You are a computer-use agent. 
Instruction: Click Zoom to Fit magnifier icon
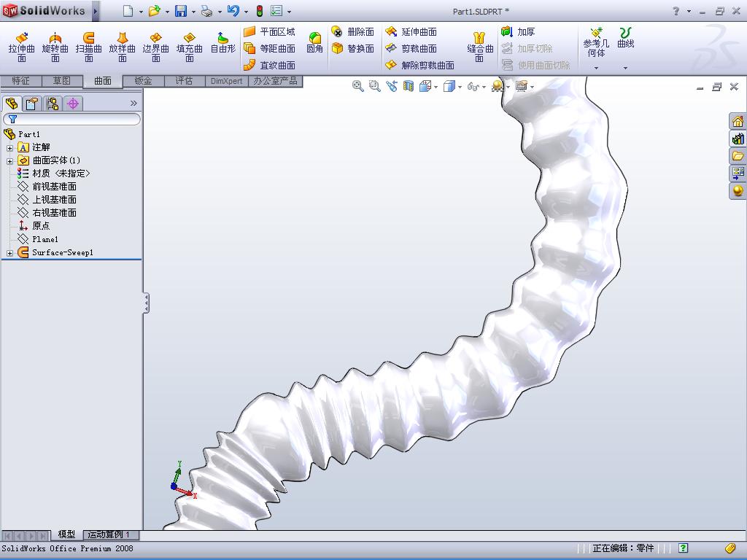coord(357,86)
